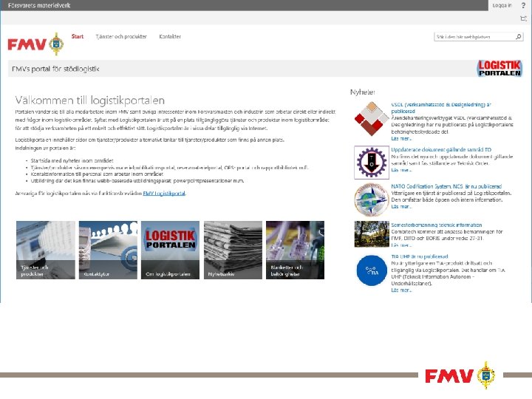Open Semesterbemanning teknisk information headline
532x399 pixels.
pyautogui.click(x=437, y=225)
